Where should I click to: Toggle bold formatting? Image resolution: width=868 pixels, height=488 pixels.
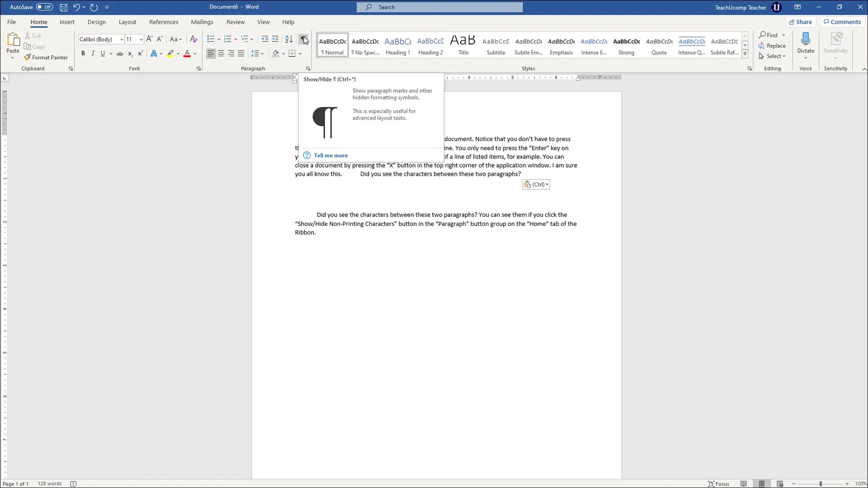coord(83,53)
